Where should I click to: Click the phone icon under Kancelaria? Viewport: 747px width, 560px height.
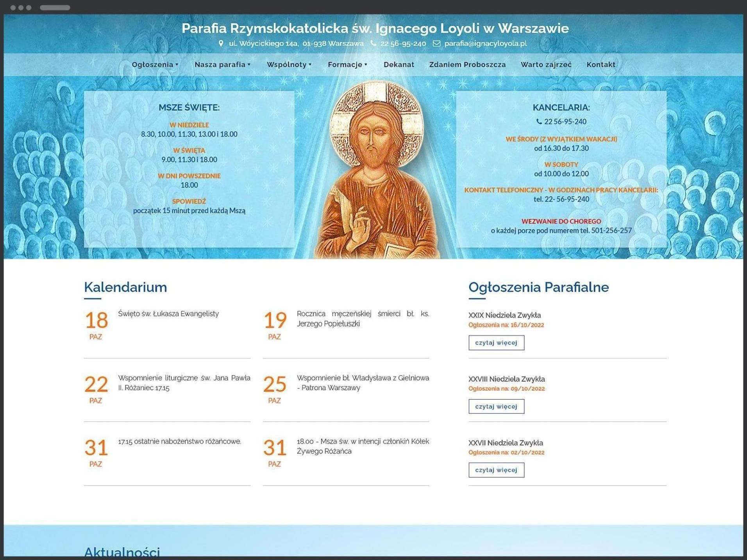[x=539, y=121]
